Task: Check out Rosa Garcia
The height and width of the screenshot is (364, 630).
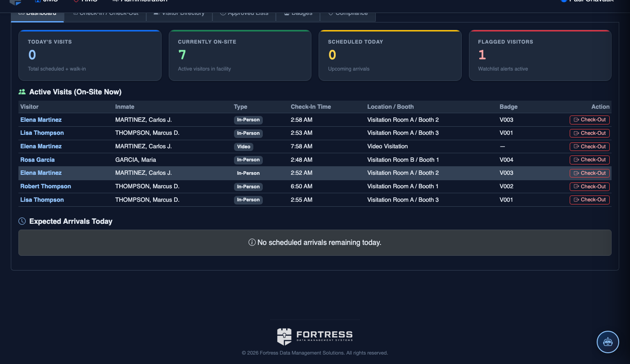Action: click(589, 160)
